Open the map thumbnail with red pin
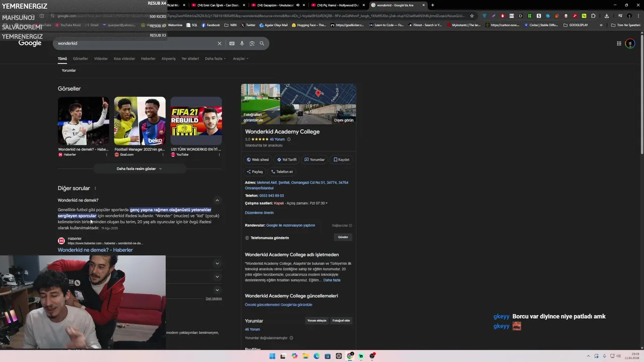 click(x=318, y=94)
